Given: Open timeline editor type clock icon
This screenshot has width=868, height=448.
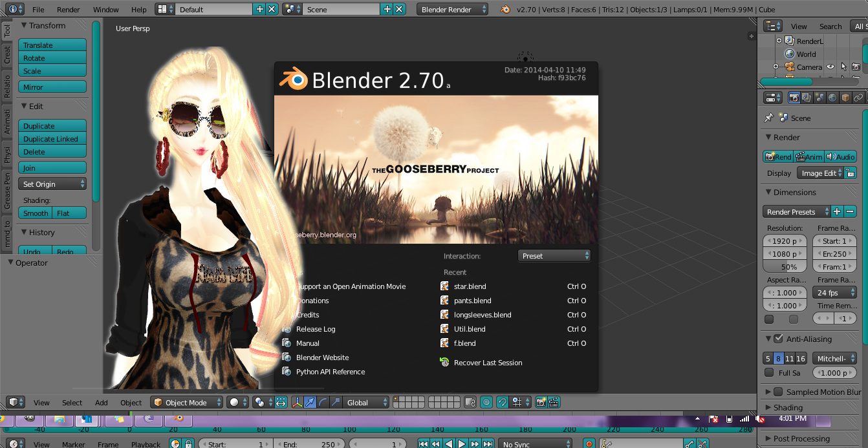Looking at the screenshot, I should coord(16,443).
